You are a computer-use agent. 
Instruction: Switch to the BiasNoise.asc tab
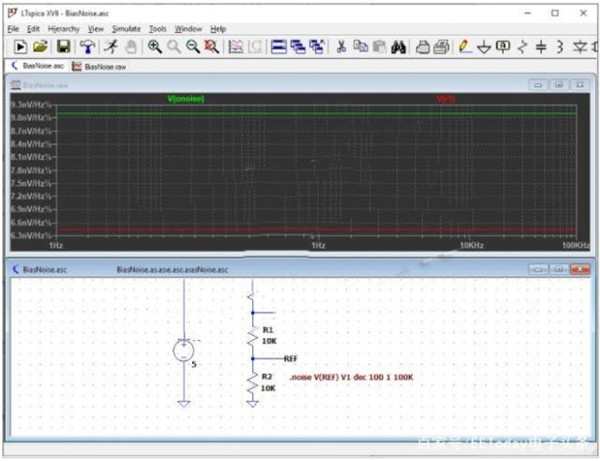(40, 66)
